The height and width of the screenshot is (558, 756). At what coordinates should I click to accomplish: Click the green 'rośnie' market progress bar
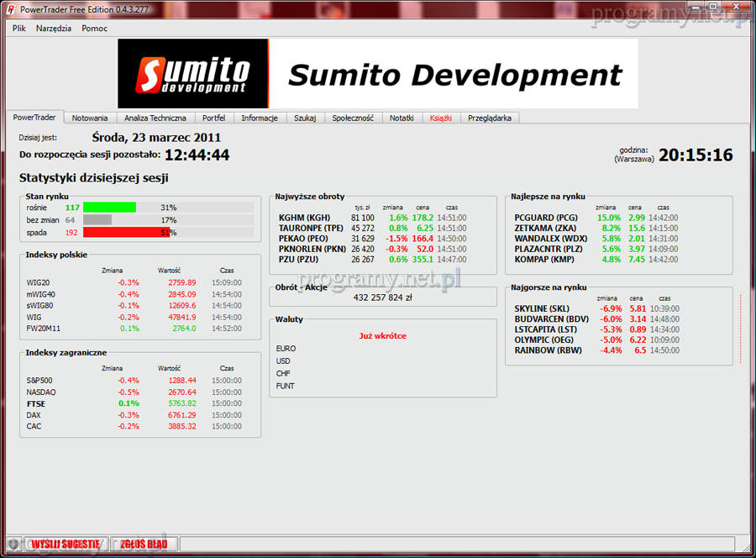[109, 208]
